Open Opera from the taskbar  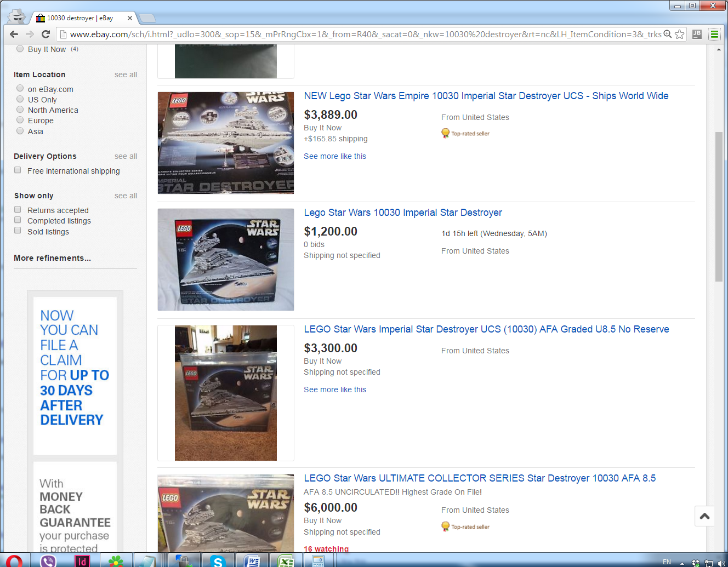coord(14,561)
